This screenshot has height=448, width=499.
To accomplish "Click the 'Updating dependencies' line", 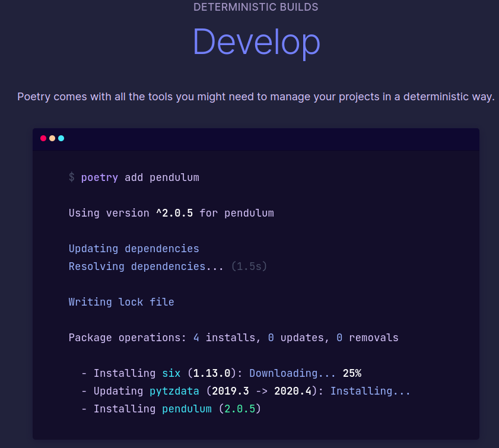I will [134, 249].
